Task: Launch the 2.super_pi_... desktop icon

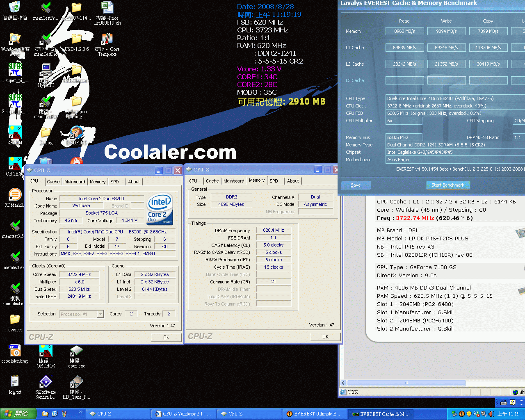Action: click(15, 101)
